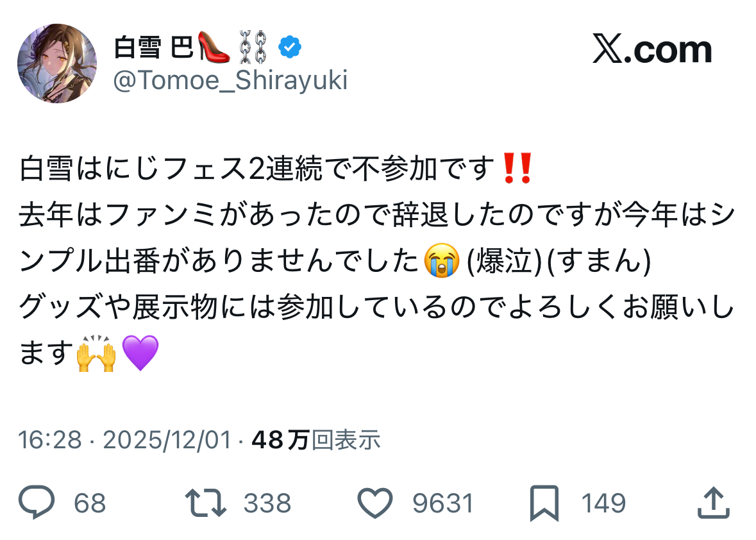
Task: Click the repost arrows icon
Action: click(205, 503)
